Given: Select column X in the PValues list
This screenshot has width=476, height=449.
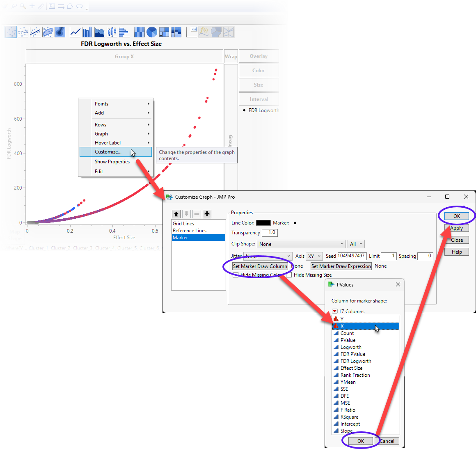Looking at the screenshot, I should click(366, 326).
